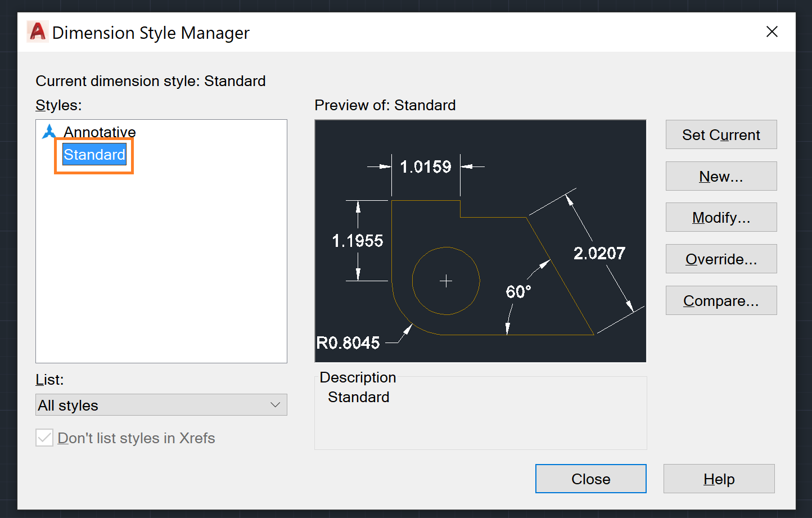Create a new style with New...

721,176
